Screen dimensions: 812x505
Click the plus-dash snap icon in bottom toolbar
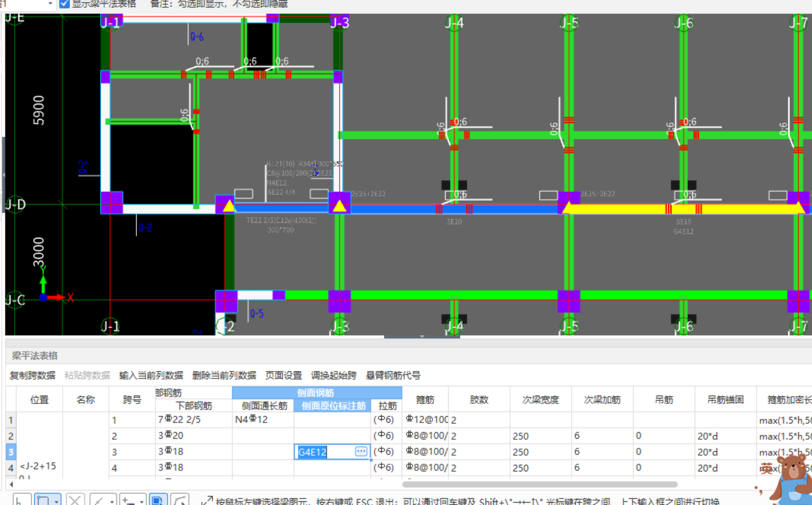pyautogui.click(x=129, y=501)
